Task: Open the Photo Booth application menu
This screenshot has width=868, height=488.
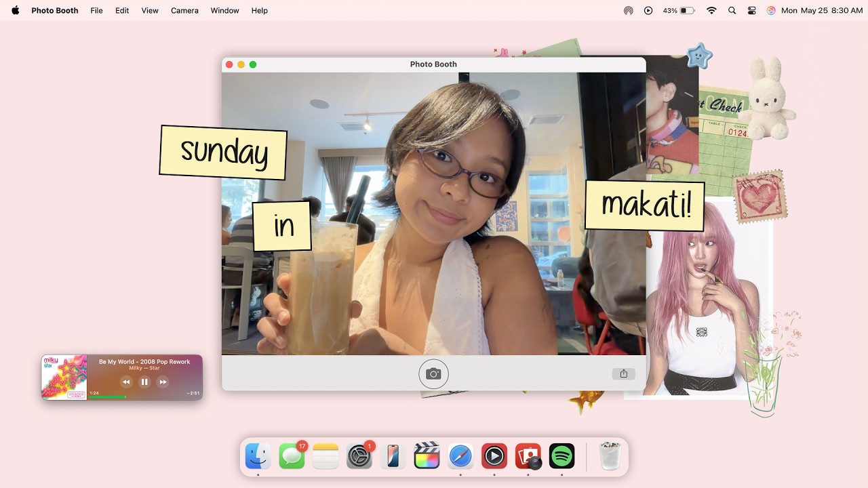Action: 55,11
